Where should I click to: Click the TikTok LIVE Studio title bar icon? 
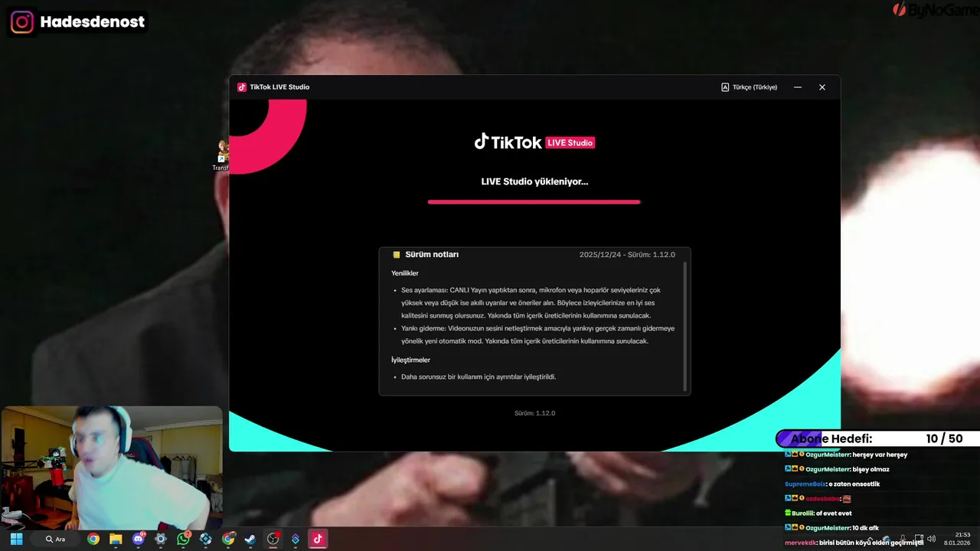242,87
